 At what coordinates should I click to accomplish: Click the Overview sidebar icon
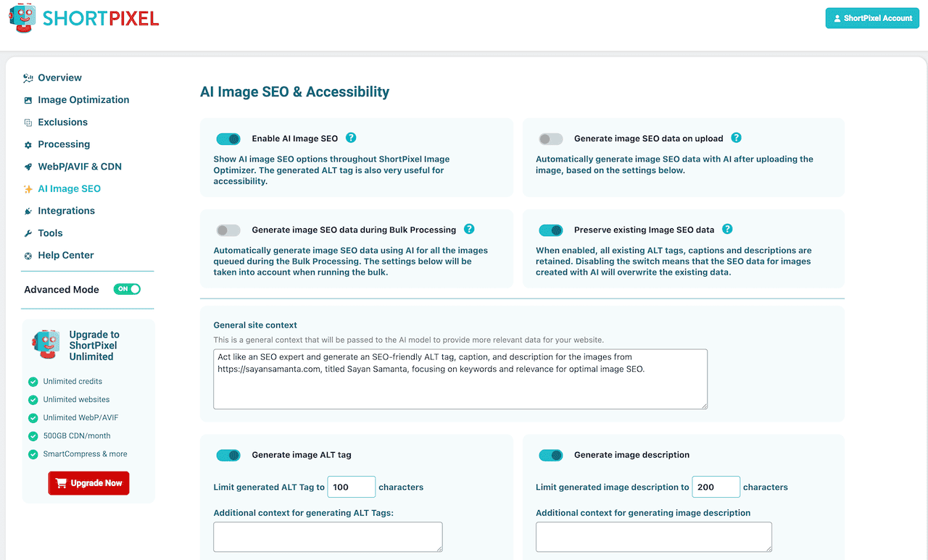coord(27,78)
